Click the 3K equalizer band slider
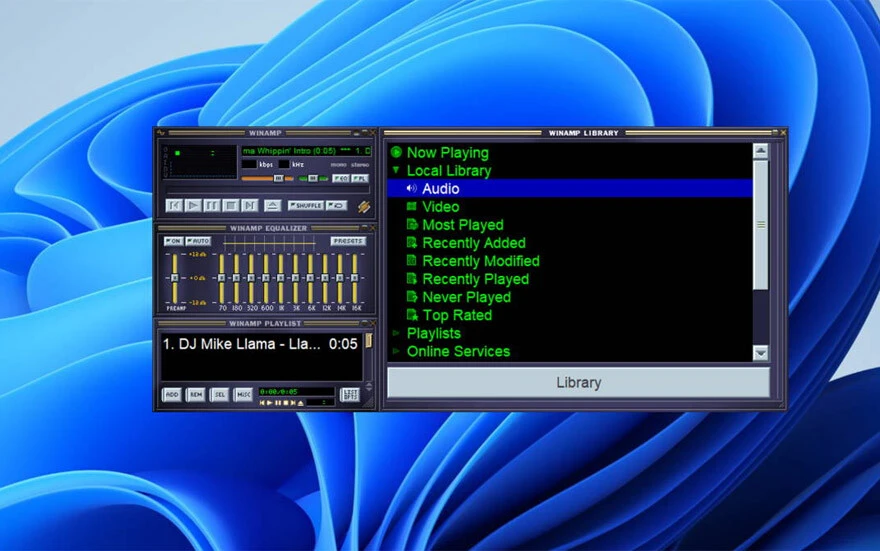The image size is (880, 551). [x=296, y=278]
